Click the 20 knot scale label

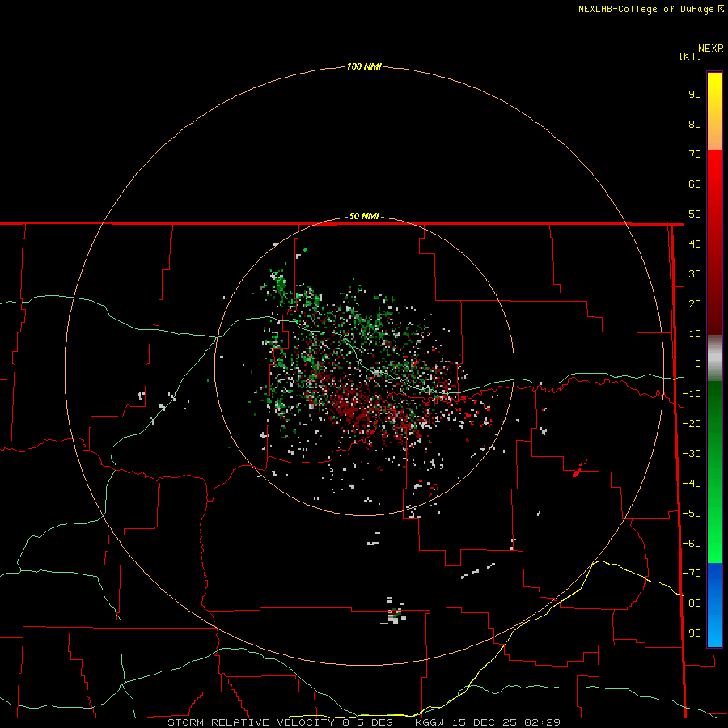[x=695, y=304]
